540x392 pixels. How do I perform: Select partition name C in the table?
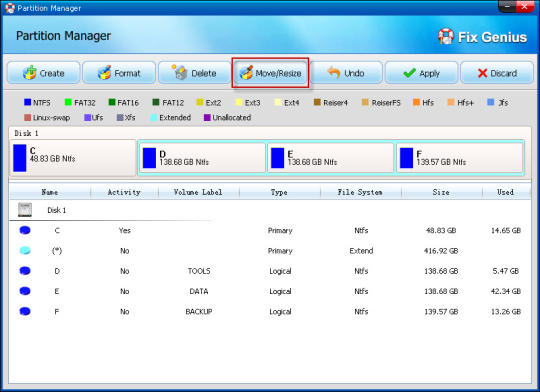point(57,230)
